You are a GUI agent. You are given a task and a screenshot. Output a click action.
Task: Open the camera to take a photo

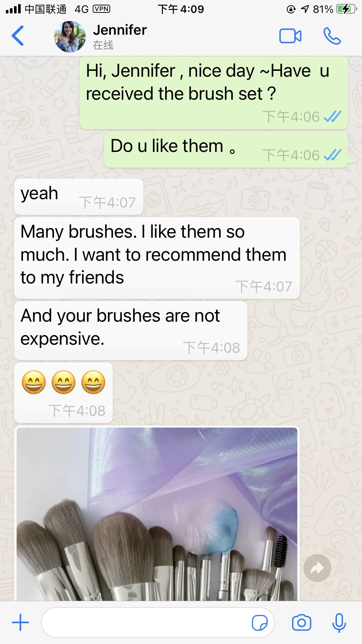(302, 623)
